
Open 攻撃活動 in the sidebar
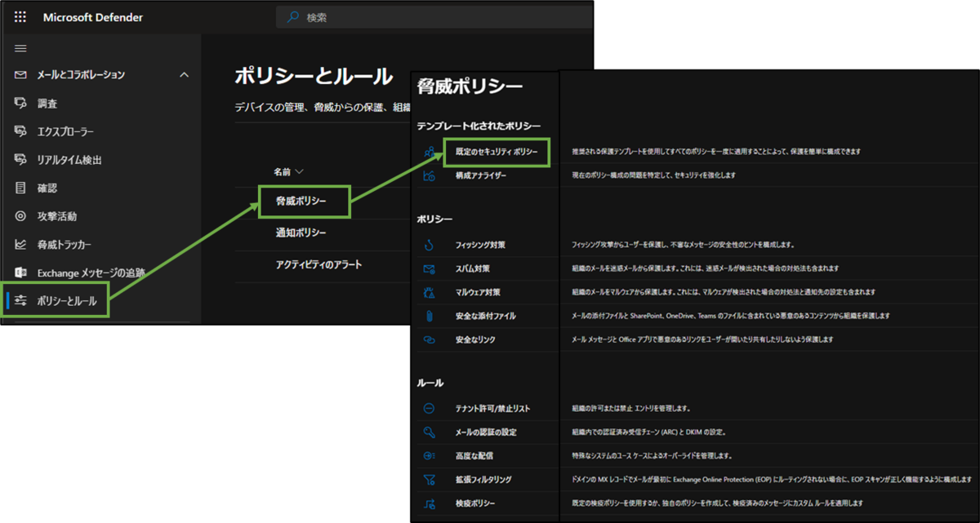57,216
